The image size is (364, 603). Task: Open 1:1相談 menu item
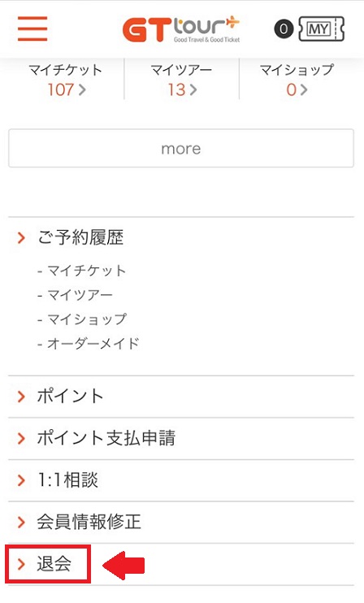(x=181, y=480)
